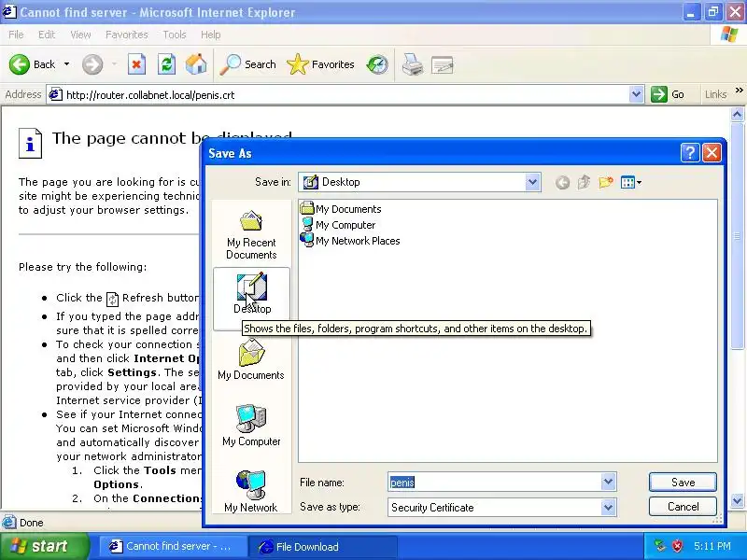Click the page scrollbar up arrow

737,114
